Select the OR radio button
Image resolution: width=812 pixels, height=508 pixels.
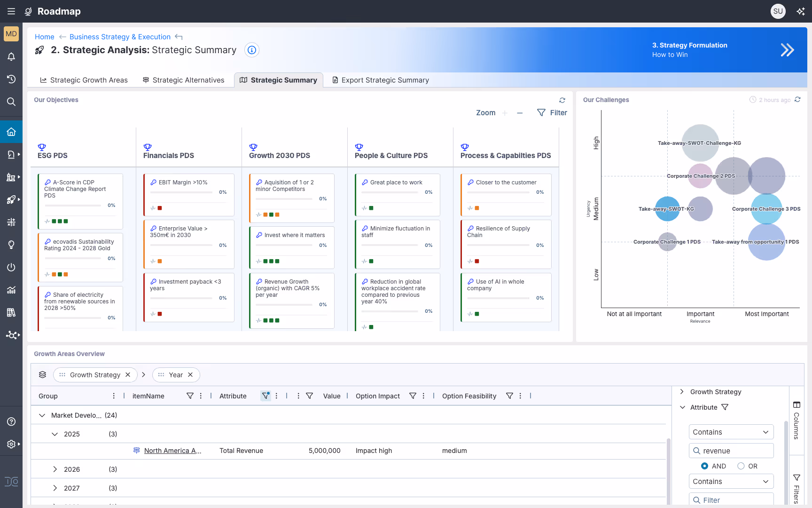coord(741,466)
